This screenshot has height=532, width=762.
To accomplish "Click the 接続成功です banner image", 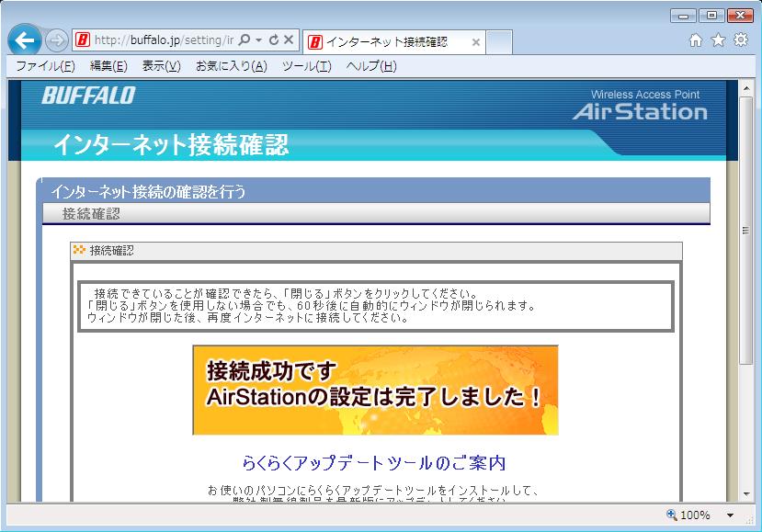I will click(x=375, y=391).
